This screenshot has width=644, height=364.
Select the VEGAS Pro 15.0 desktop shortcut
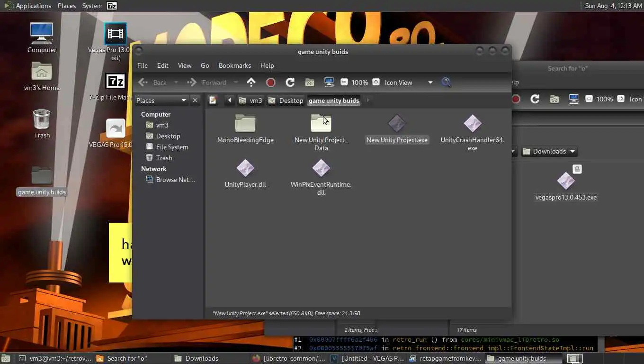point(111,133)
